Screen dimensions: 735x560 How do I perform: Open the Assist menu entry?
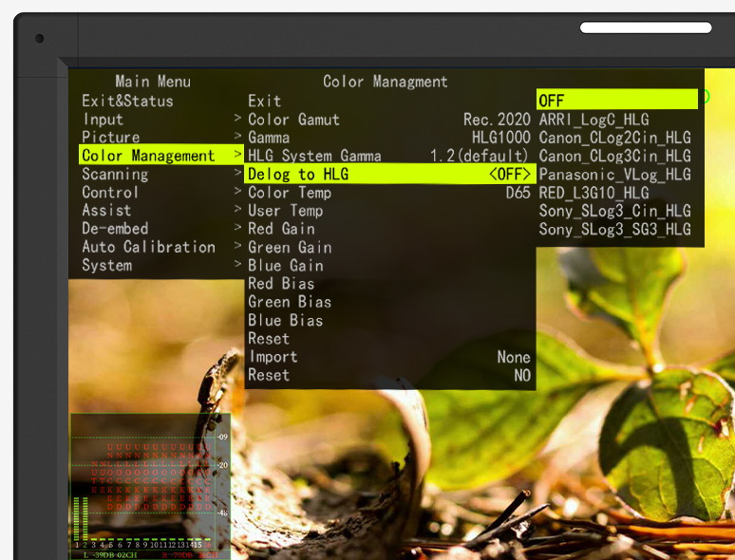(106, 211)
